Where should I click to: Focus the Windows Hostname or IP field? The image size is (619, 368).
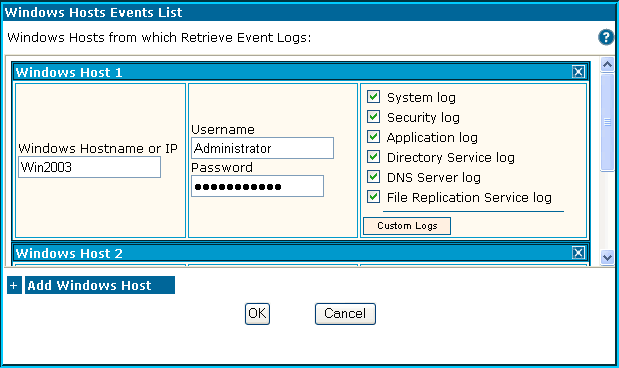[90, 167]
